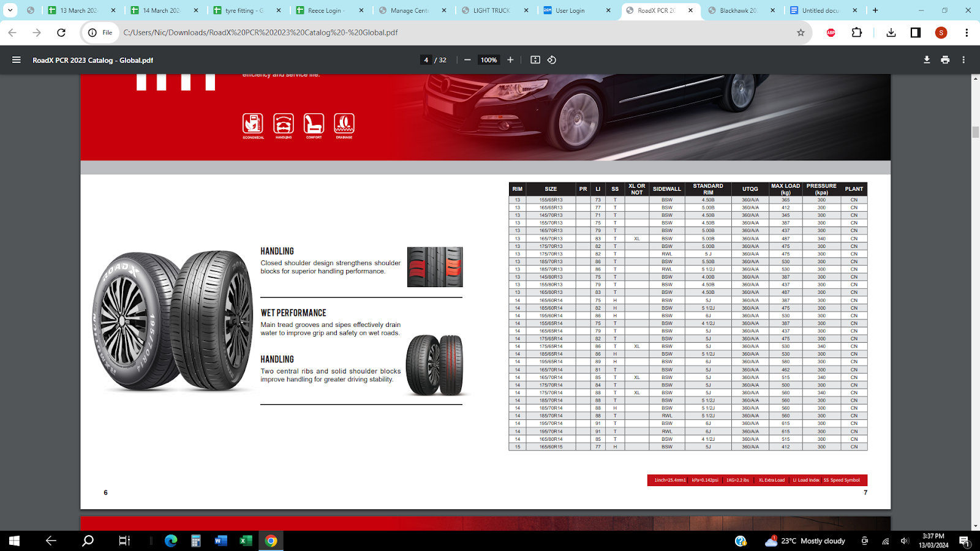Open the Extensions puzzle icon

tap(857, 32)
